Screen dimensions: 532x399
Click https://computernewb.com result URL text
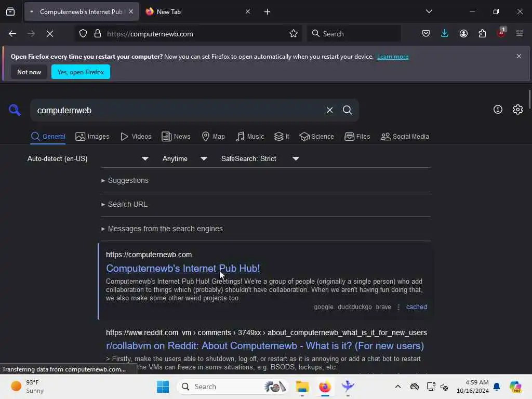149,255
